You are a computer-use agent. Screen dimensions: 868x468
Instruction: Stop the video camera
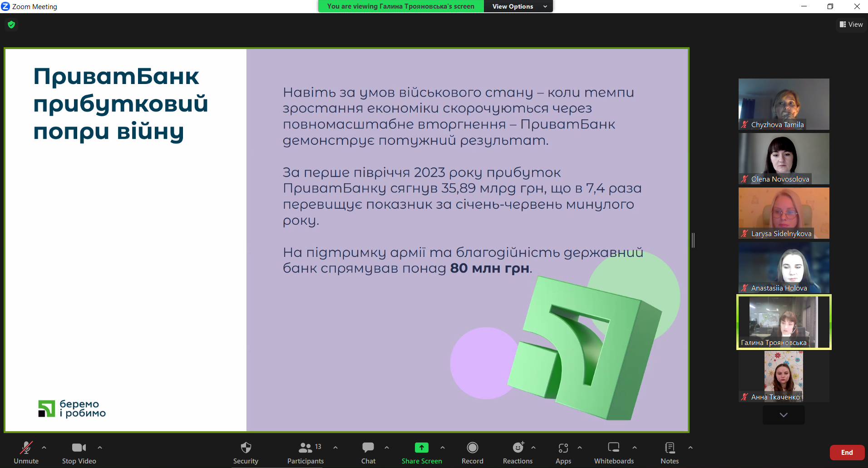[x=79, y=453]
